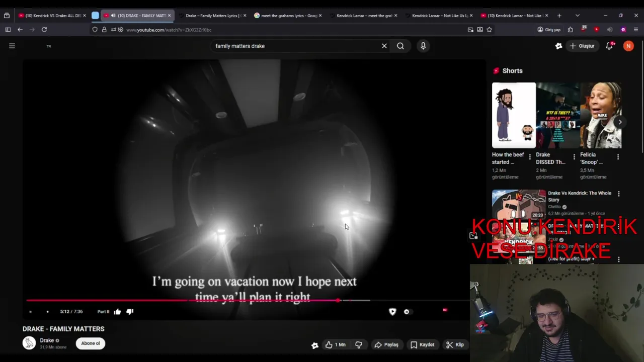
Task: Click the Giriş yap sign-in button
Action: click(549, 30)
